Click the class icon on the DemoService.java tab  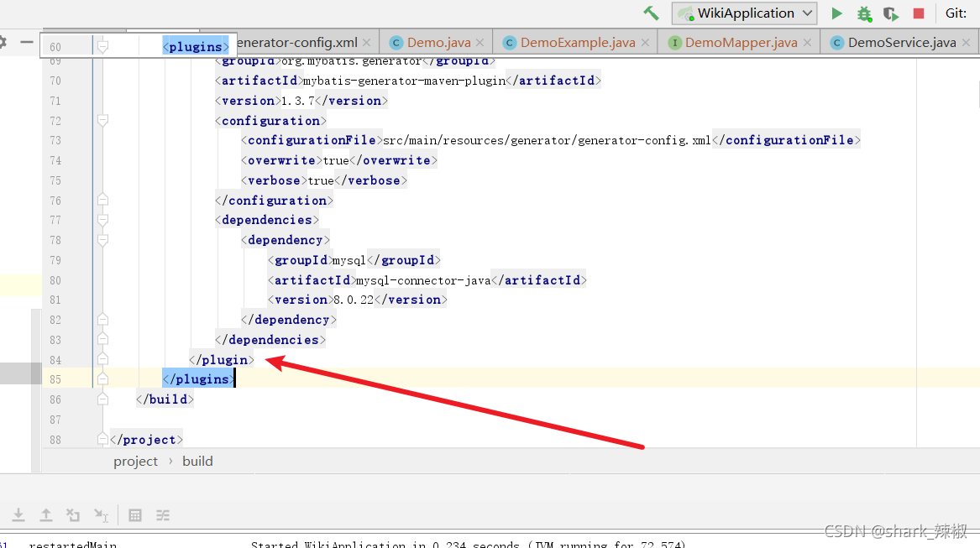(837, 43)
